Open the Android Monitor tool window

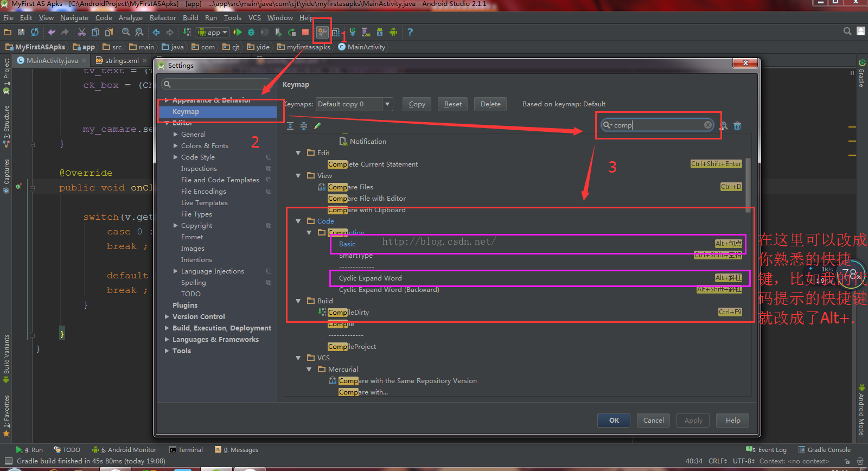(124, 450)
